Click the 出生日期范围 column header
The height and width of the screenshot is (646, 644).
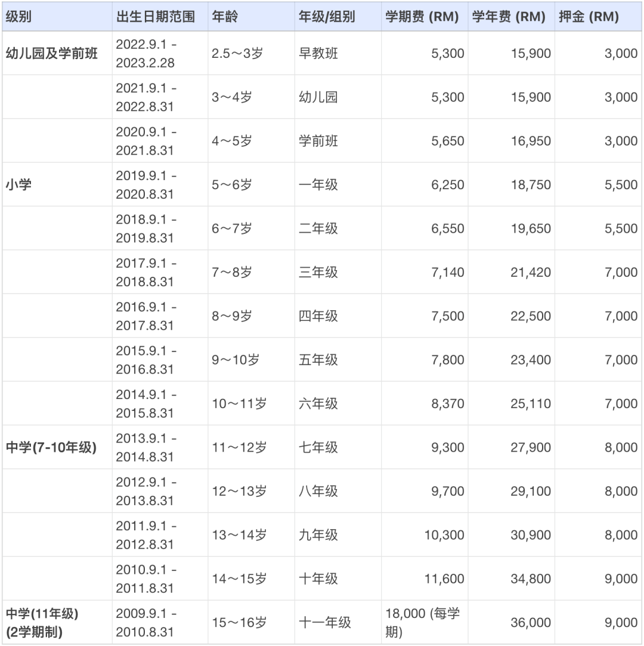pos(160,17)
